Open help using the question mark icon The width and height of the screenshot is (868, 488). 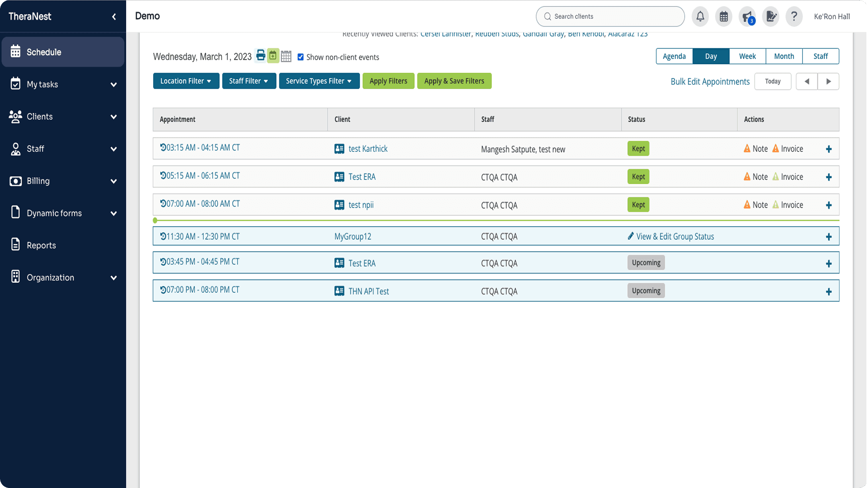click(794, 16)
